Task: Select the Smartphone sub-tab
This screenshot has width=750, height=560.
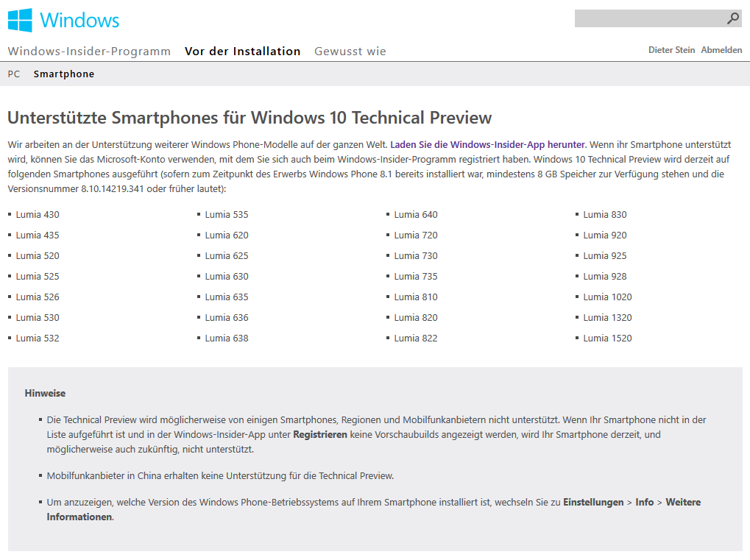Action: pos(63,74)
